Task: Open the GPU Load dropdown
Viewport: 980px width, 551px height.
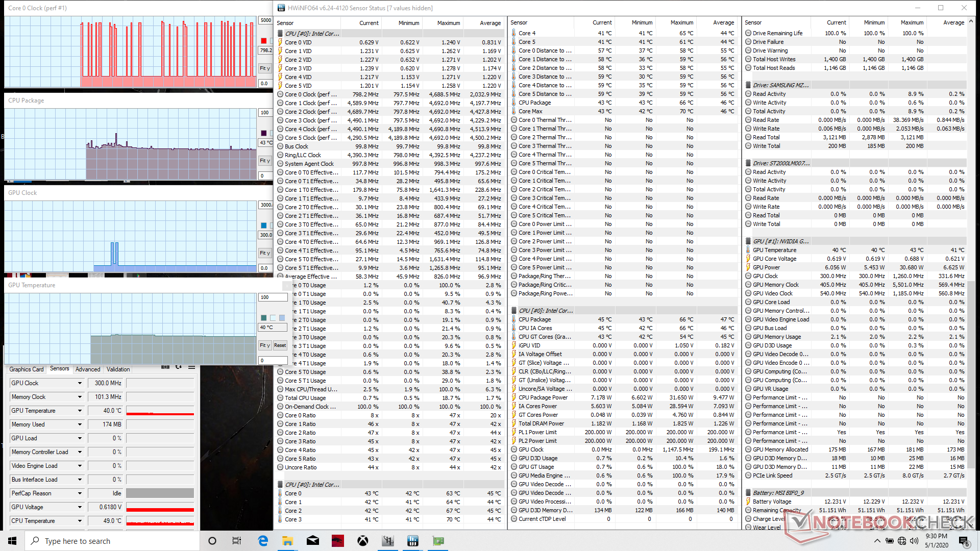Action: (x=79, y=438)
